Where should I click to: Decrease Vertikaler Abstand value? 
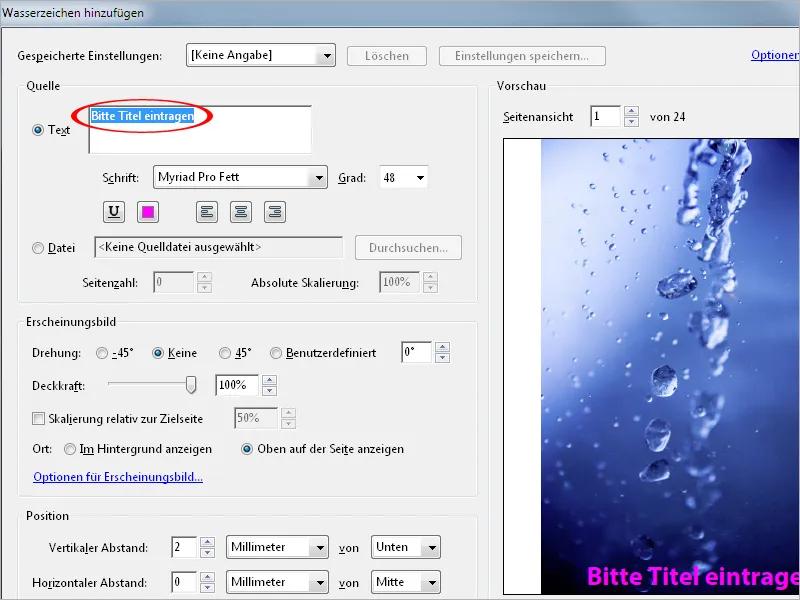[x=207, y=553]
